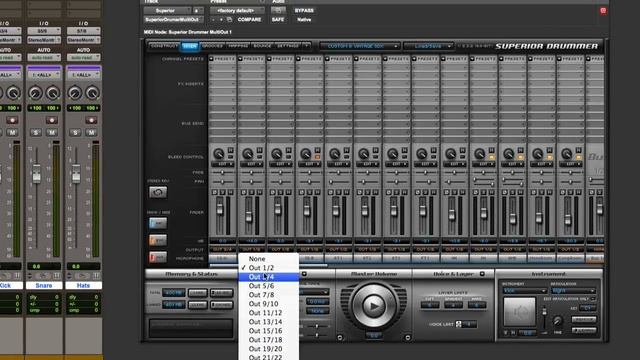Click the Instrument panel pitch knob
640x360 pixels.
(558, 321)
